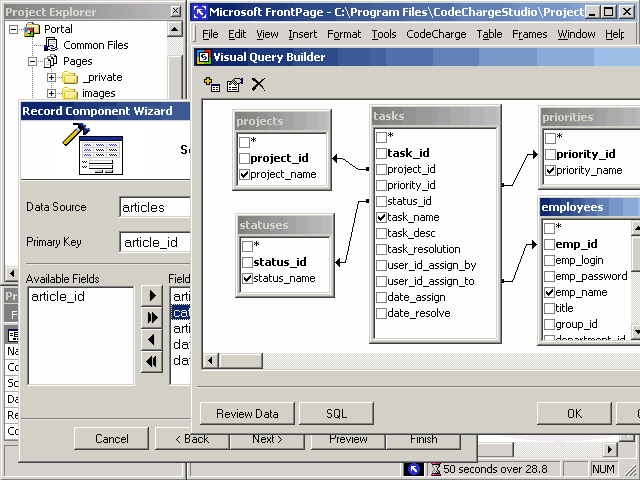Image resolution: width=640 pixels, height=480 pixels.
Task: Uncheck priority_name in priorities table
Action: pyautogui.click(x=550, y=171)
